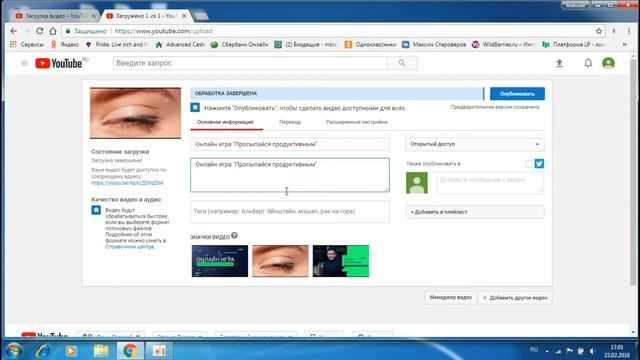Click the video title input field
The height and width of the screenshot is (360, 640).
[290, 144]
